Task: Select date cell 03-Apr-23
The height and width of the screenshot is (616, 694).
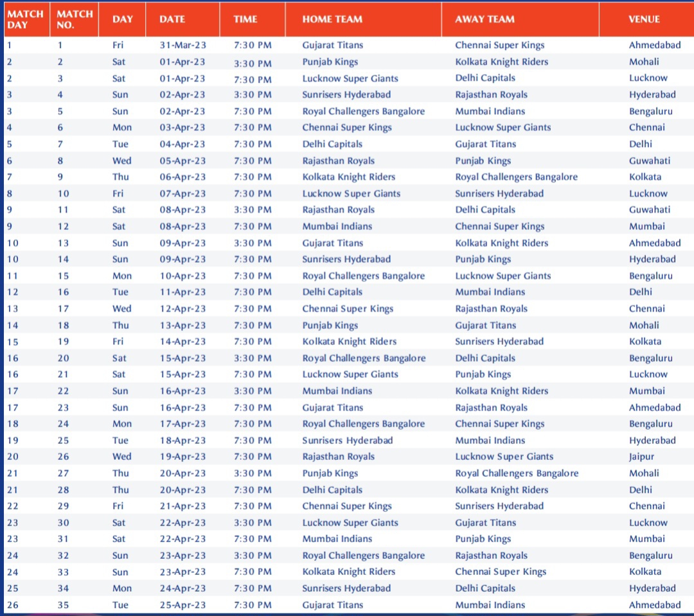Action: [x=182, y=127]
